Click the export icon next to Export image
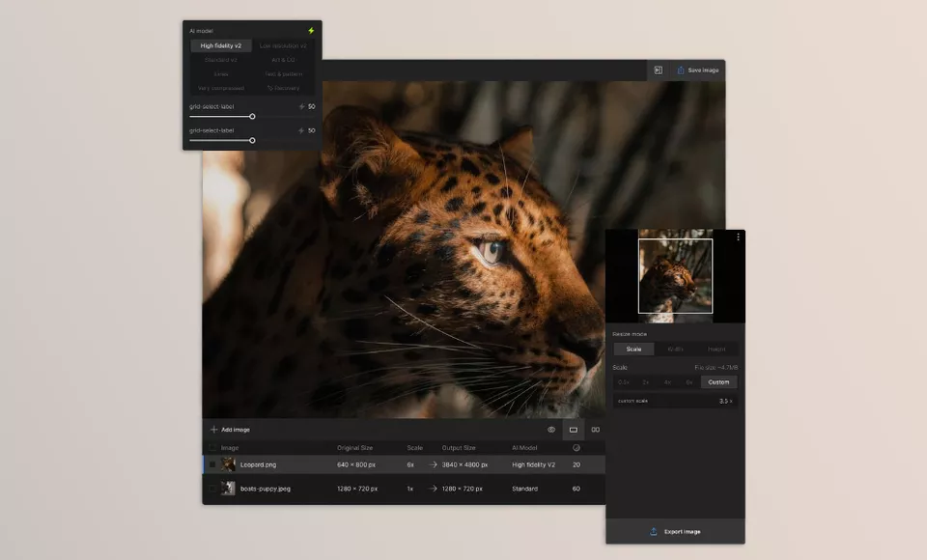 tap(654, 532)
